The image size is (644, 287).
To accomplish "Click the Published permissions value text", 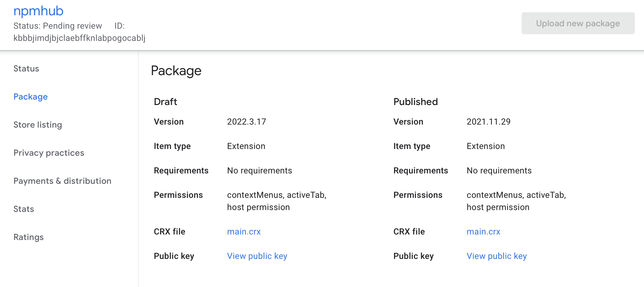I will coord(516,201).
